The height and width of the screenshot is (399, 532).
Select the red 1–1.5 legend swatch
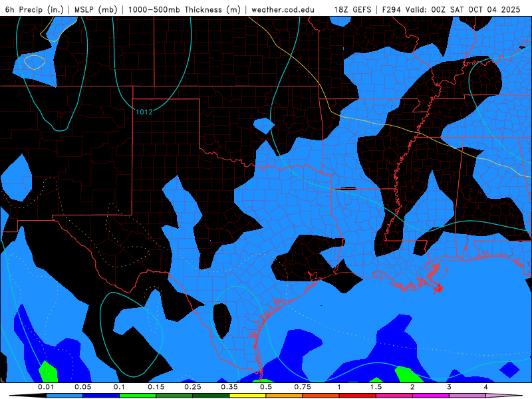coord(358,396)
